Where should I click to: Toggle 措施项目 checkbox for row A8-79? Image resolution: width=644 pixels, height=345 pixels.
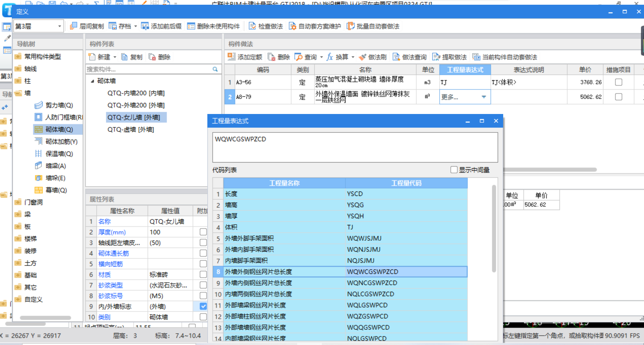tap(619, 97)
